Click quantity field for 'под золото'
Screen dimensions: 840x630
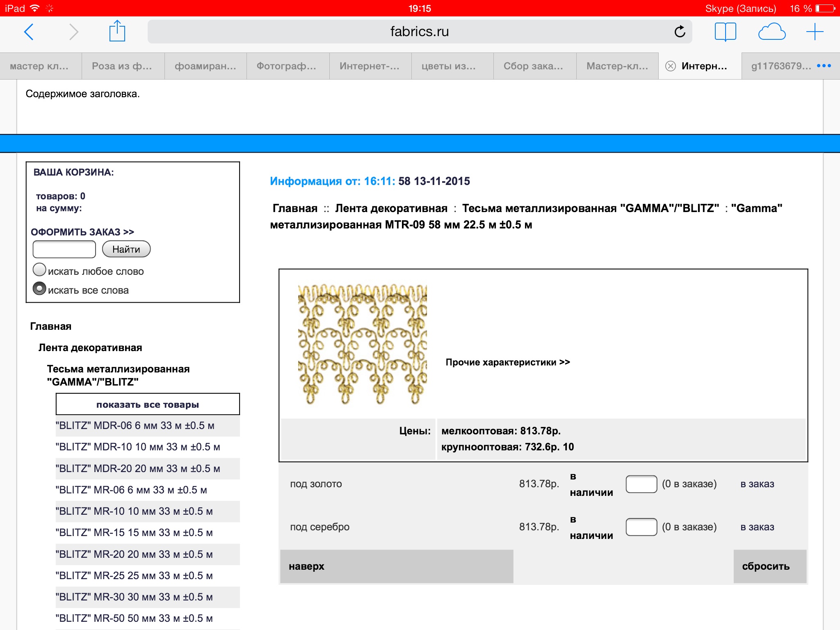pyautogui.click(x=641, y=484)
